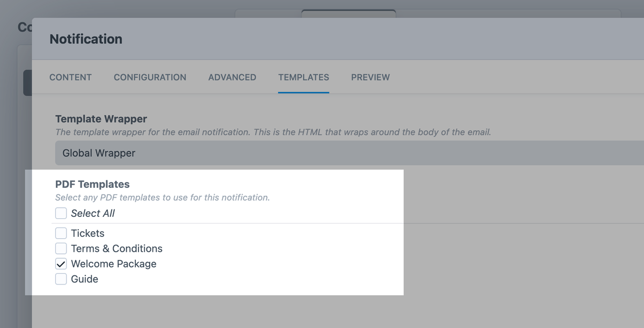This screenshot has width=644, height=328.
Task: Click the PDF Templates heading
Action: (92, 185)
